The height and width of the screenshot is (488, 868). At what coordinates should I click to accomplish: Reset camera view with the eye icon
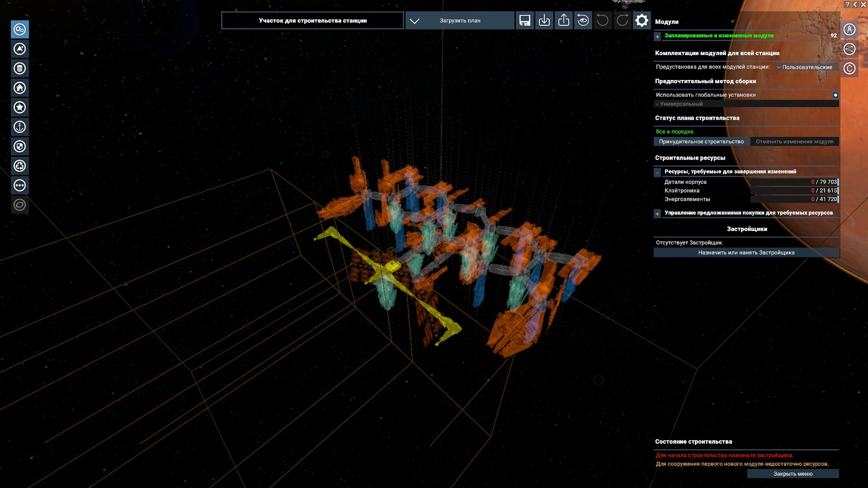(583, 21)
